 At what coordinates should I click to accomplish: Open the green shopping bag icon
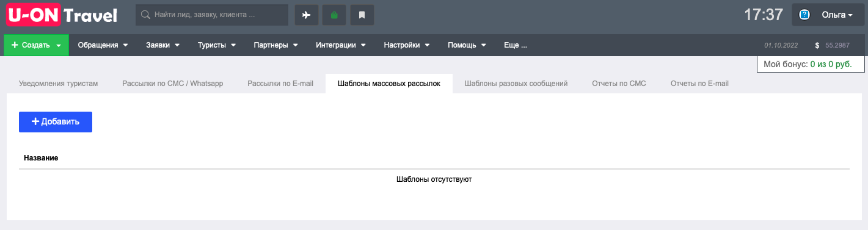click(x=334, y=15)
